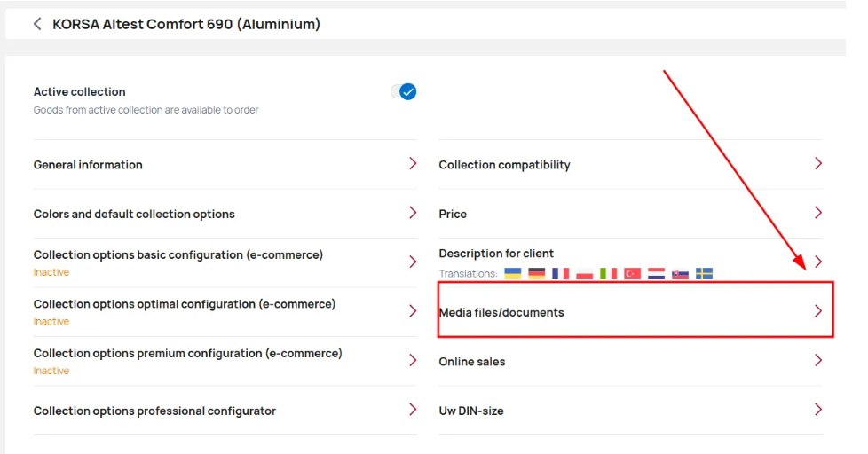
Task: Open Colors and default collection options
Action: pyautogui.click(x=225, y=214)
